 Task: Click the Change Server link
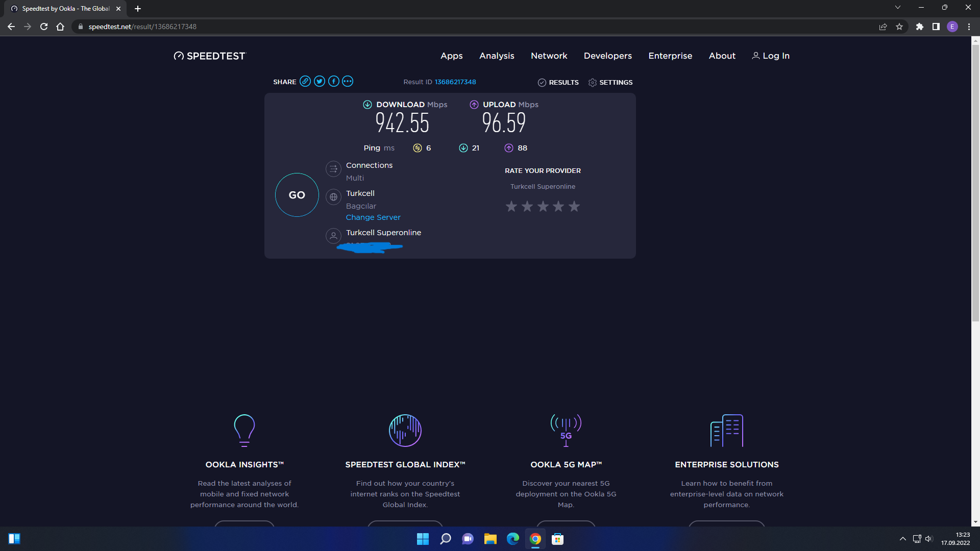373,217
